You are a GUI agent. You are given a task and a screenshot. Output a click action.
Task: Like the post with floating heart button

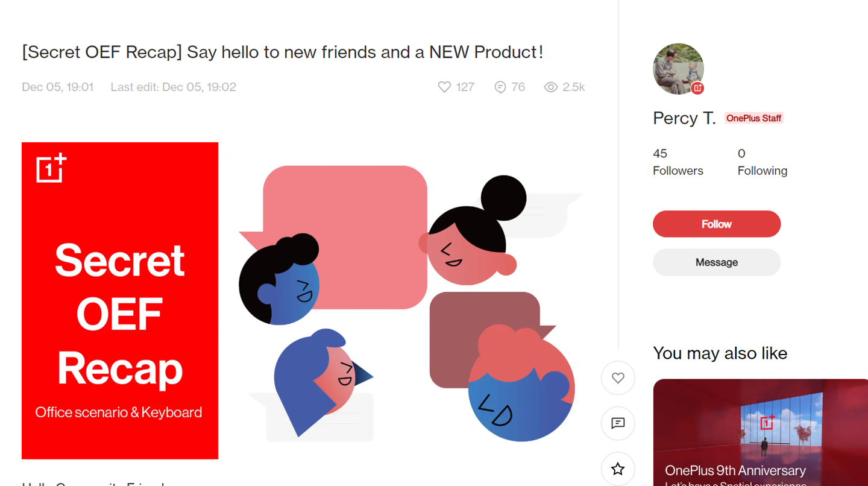pos(618,378)
